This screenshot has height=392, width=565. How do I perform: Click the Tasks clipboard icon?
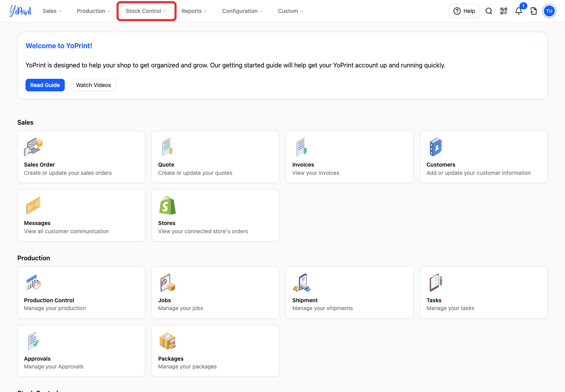(x=436, y=283)
